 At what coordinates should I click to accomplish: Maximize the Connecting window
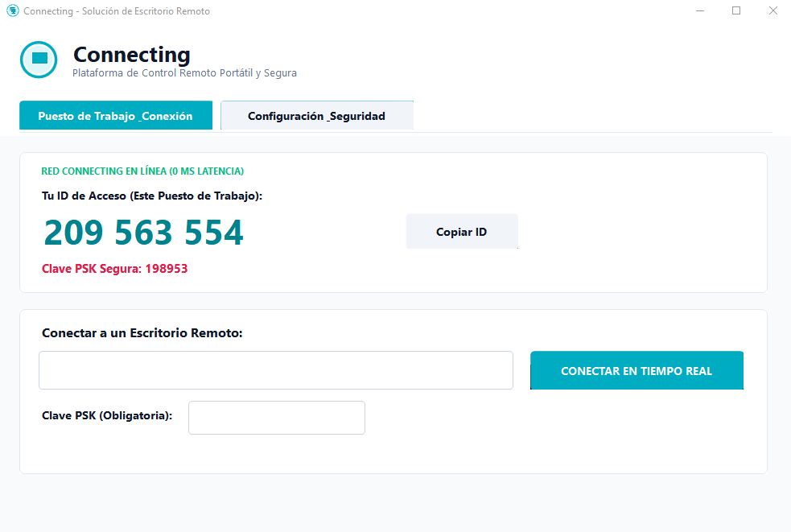[736, 10]
